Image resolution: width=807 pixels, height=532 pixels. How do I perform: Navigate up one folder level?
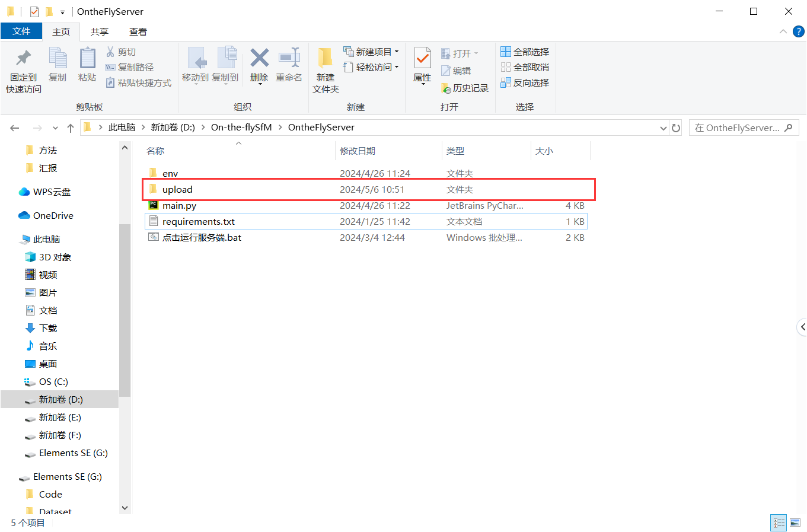click(x=70, y=127)
